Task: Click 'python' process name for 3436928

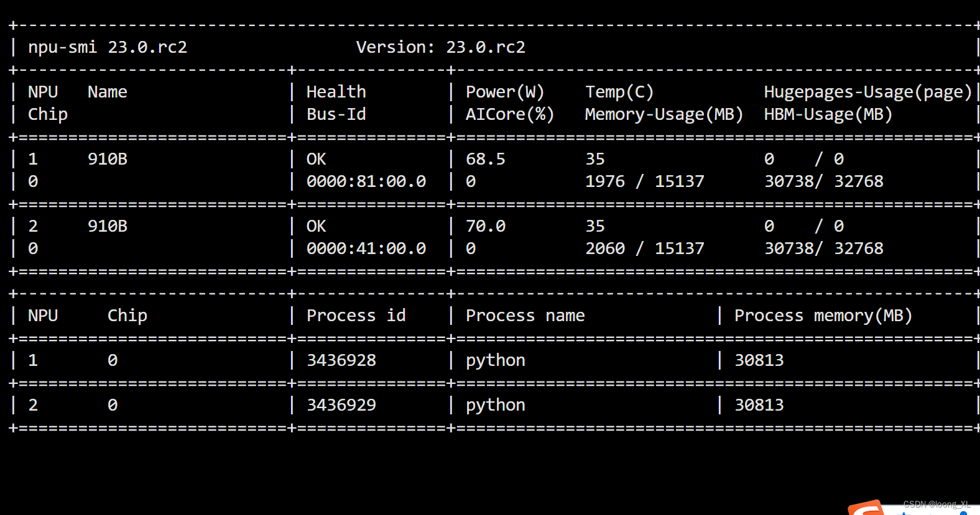Action: [496, 361]
